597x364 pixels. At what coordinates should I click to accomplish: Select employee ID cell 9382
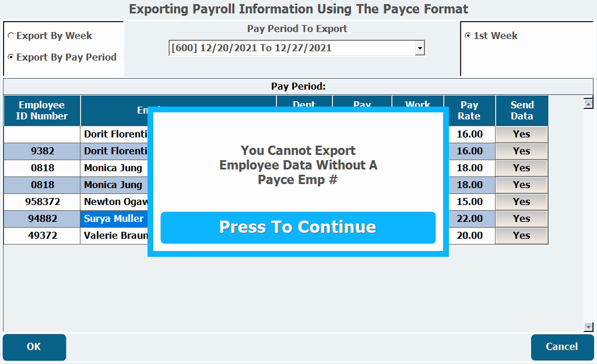coord(42,151)
